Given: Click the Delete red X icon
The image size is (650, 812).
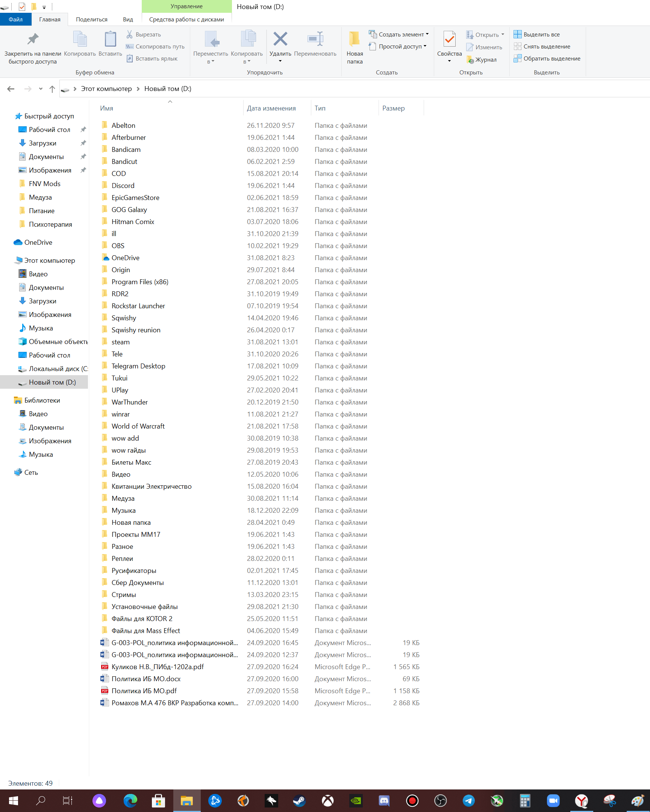Looking at the screenshot, I should tap(280, 39).
